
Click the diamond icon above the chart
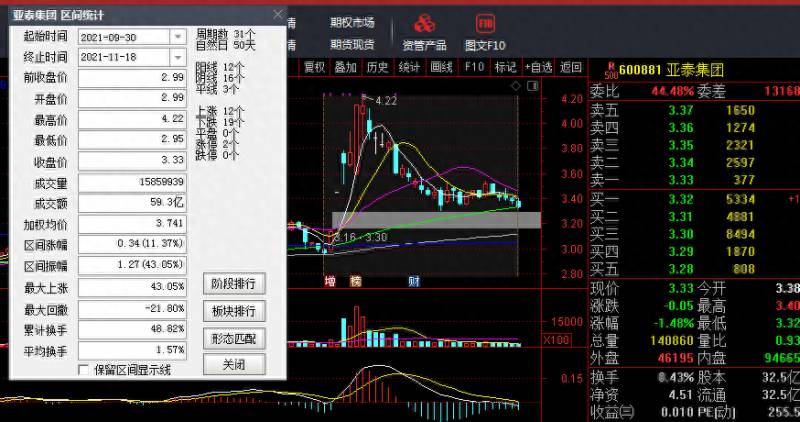[x=516, y=86]
